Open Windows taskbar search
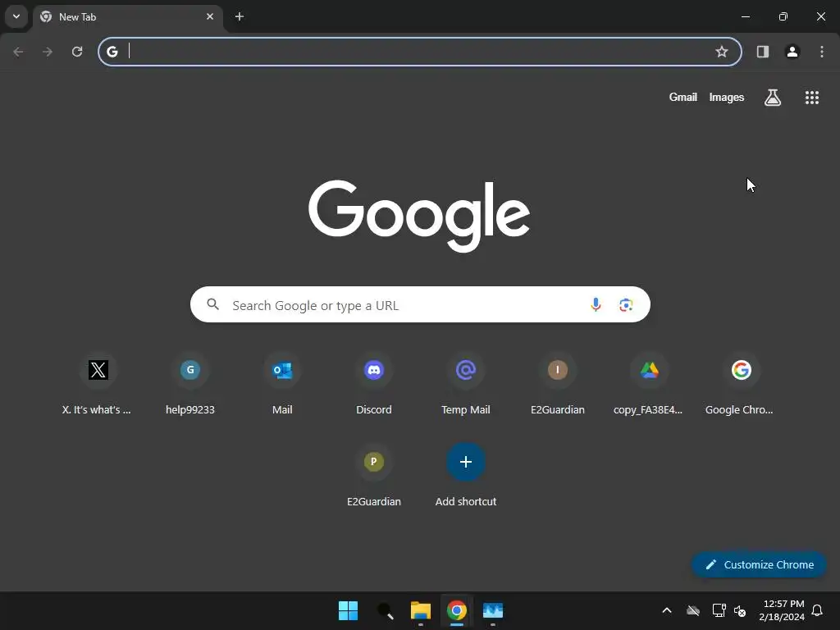Image resolution: width=840 pixels, height=630 pixels. [385, 610]
